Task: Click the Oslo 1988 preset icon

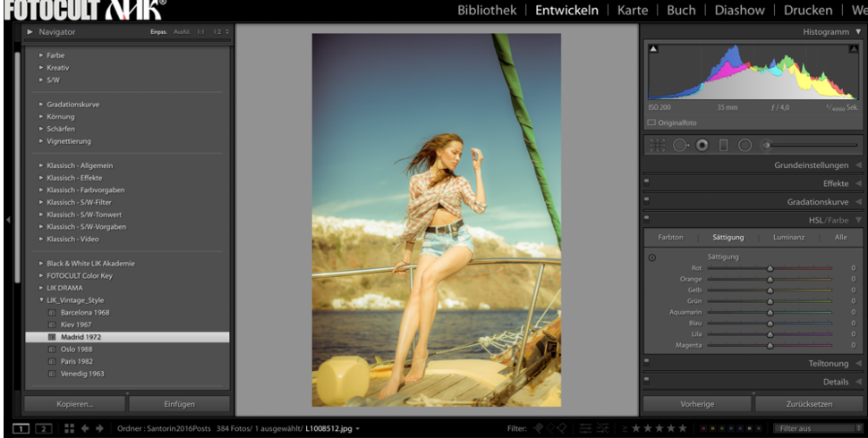Action: tap(52, 350)
